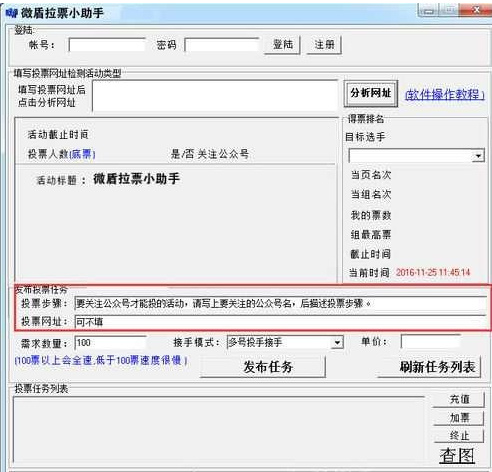Click the 截止时间 label in ranking panel
The width and height of the screenshot is (492, 472).
point(370,254)
